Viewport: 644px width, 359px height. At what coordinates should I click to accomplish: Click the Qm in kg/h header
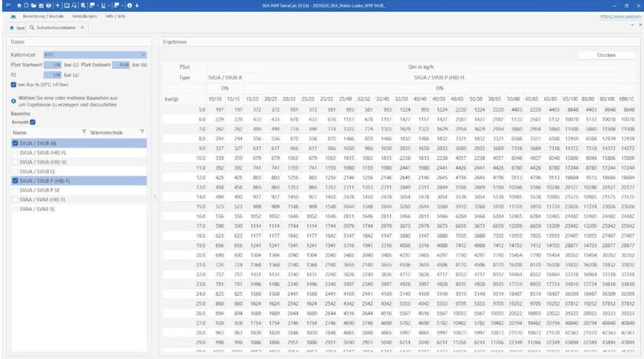[421, 67]
